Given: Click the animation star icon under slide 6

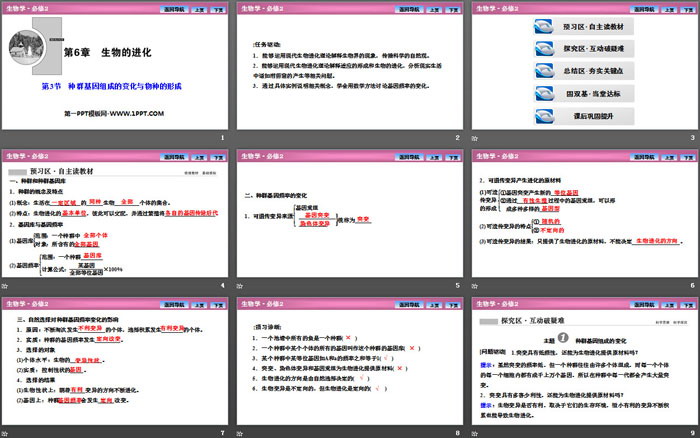Looking at the screenshot, I should [x=475, y=286].
